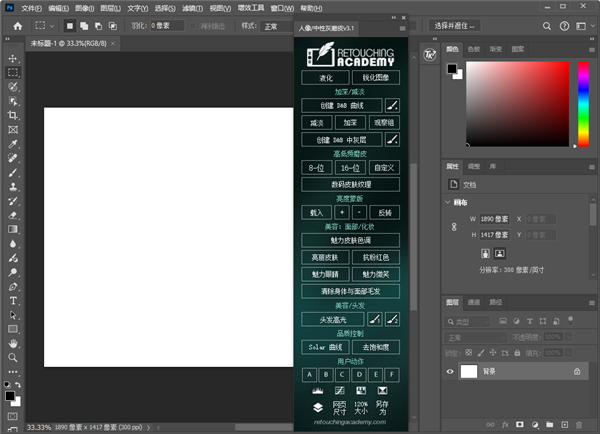This screenshot has height=434, width=600.
Task: Pick the Hand tool
Action: point(13,343)
